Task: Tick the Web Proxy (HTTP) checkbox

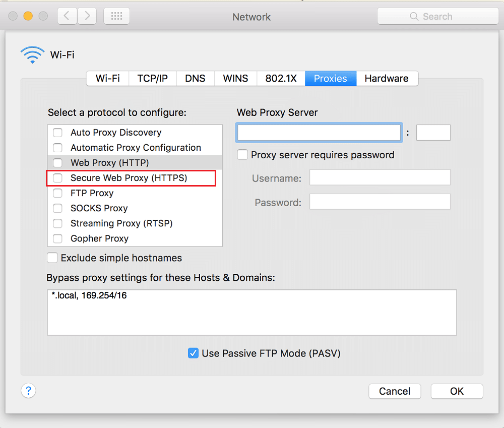Action: click(x=57, y=163)
